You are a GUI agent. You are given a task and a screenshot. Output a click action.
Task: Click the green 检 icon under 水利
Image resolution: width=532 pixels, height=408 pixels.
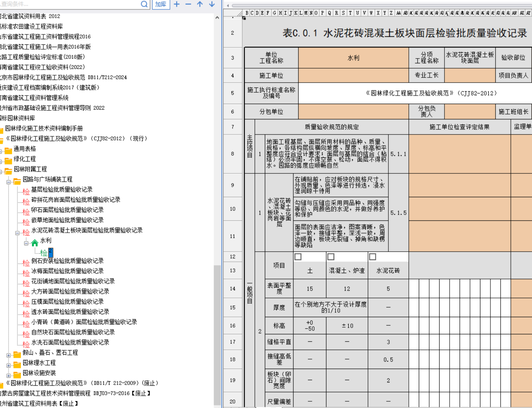pyautogui.click(x=44, y=253)
